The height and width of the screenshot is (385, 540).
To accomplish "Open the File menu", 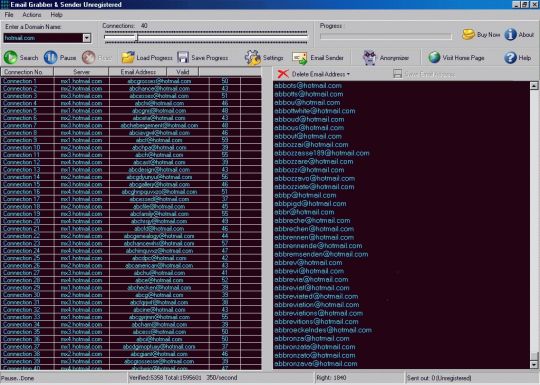I will 9,15.
